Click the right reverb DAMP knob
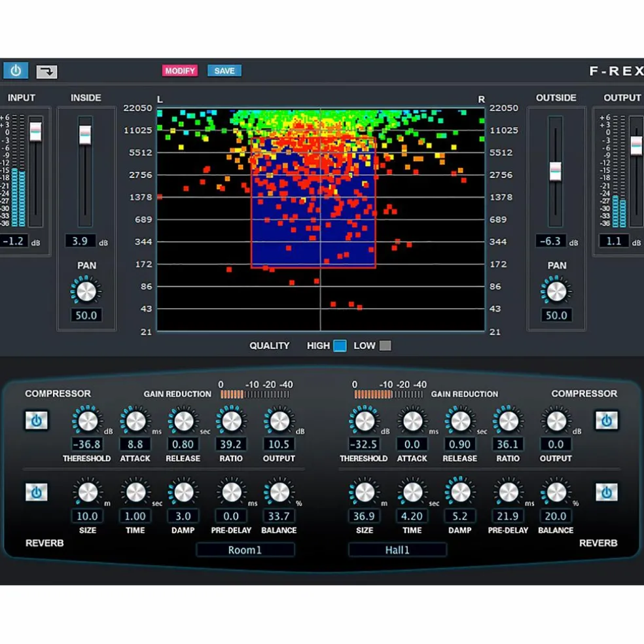644x644 pixels. [x=460, y=492]
